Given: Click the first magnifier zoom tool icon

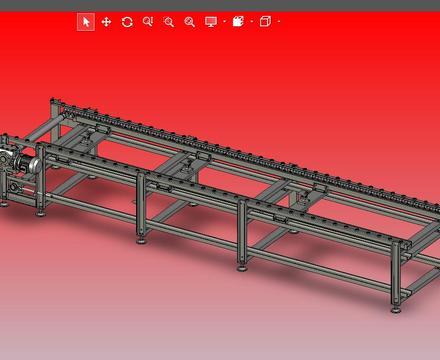Looking at the screenshot, I should (148, 22).
